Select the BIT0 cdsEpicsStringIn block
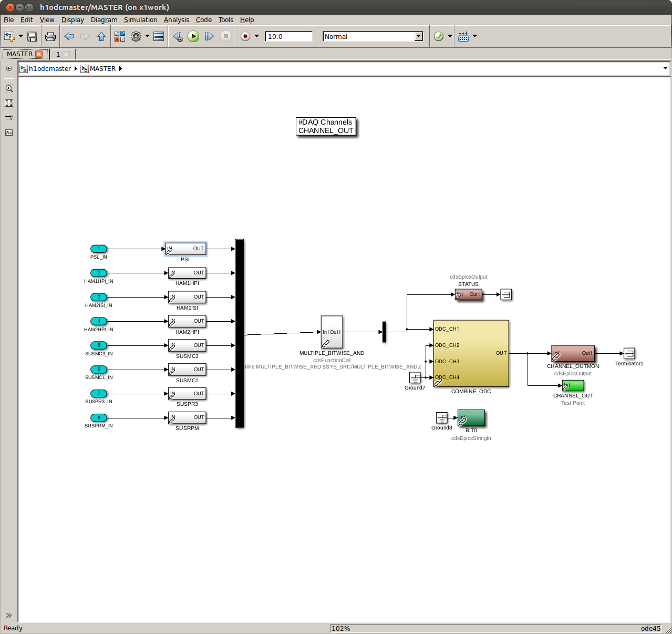Viewport: 672px width, 634px height. click(471, 418)
